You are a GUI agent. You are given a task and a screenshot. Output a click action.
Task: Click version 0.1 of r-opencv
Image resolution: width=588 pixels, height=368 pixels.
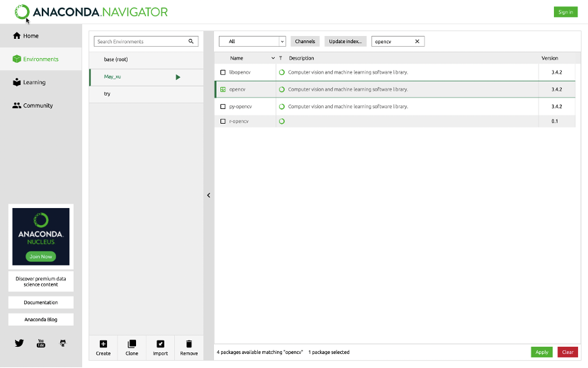(x=555, y=122)
